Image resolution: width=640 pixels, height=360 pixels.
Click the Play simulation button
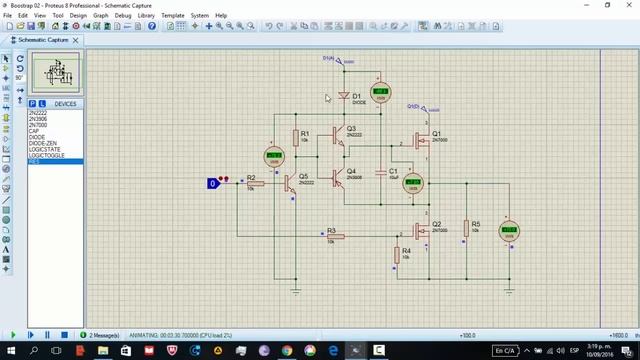pyautogui.click(x=13, y=335)
